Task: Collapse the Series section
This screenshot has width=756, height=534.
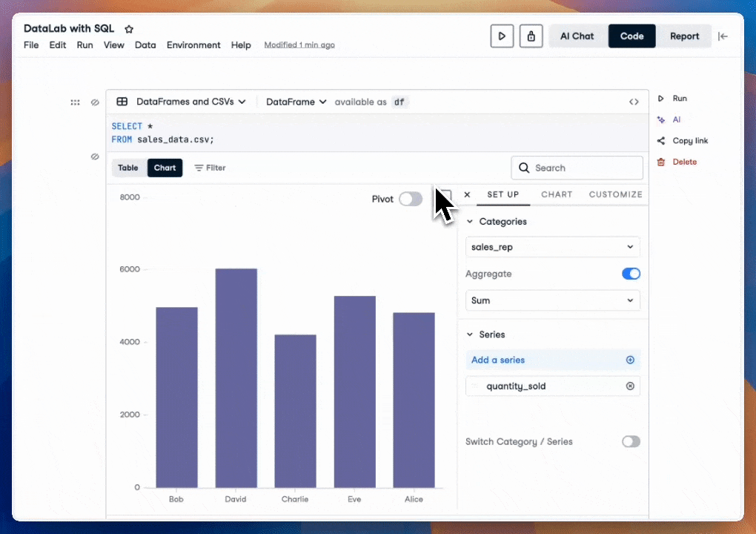Action: [470, 334]
